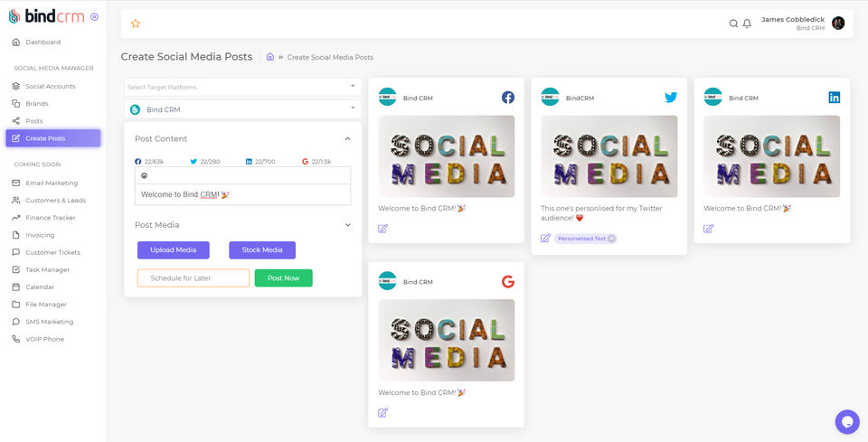Viewport: 868px width, 442px height.
Task: Click the star favorites icon
Action: click(135, 24)
